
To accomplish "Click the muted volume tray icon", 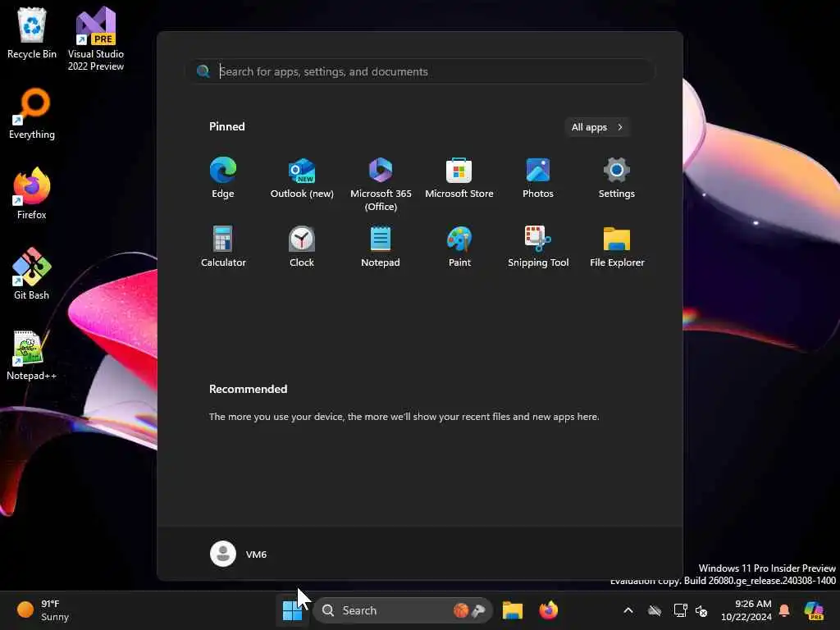I will pos(701,610).
